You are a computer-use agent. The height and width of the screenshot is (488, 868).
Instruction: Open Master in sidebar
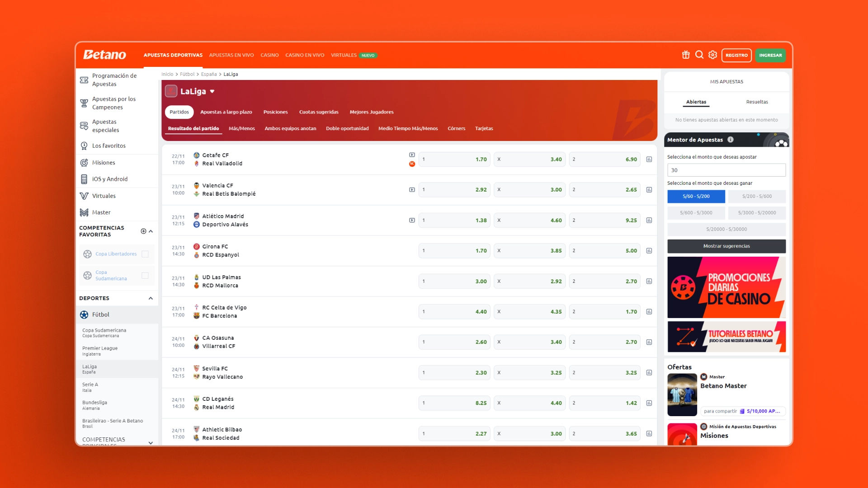pyautogui.click(x=117, y=212)
